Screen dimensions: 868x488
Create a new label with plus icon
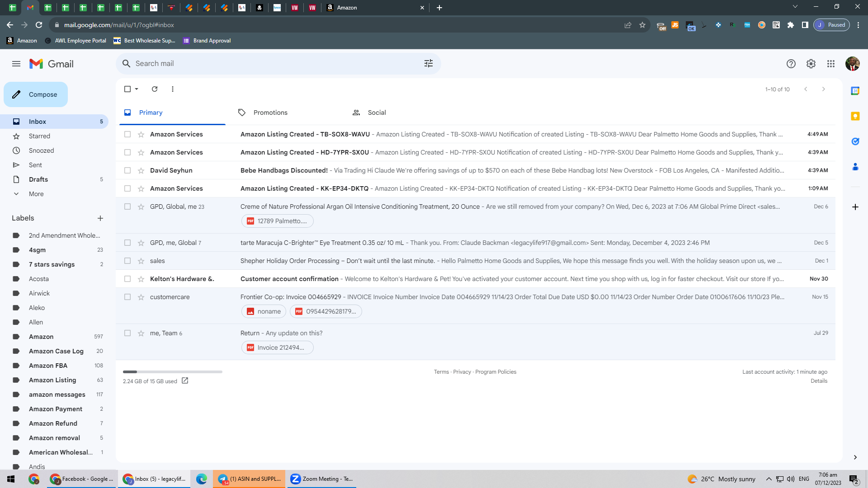pyautogui.click(x=100, y=218)
